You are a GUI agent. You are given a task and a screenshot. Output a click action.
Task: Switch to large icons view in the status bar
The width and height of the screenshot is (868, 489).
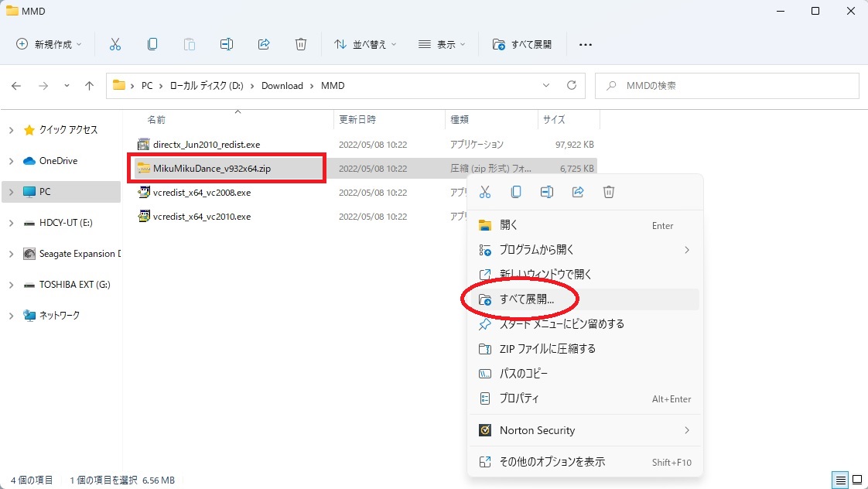tap(857, 480)
